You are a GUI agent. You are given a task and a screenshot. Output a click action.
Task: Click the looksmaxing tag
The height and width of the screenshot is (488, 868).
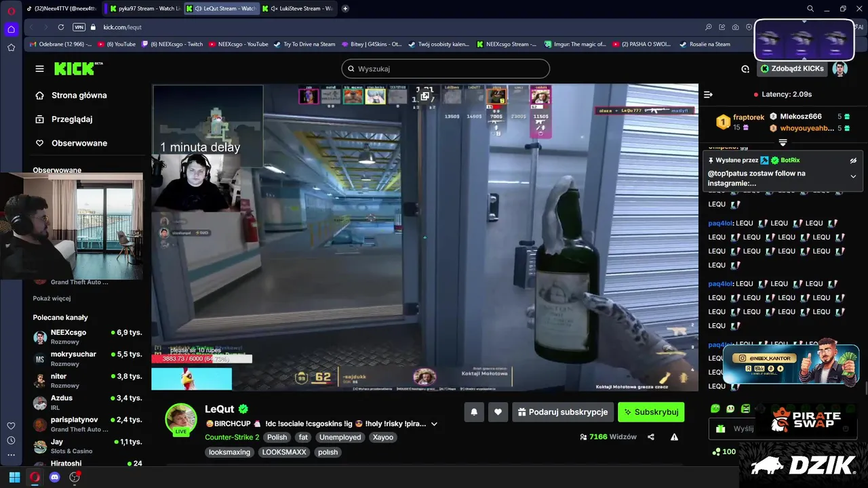tap(230, 452)
